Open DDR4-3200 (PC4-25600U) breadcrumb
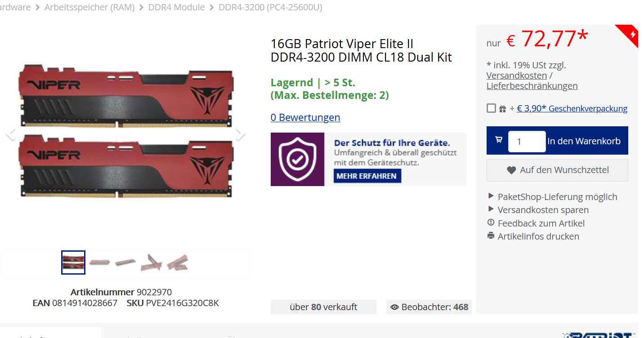This screenshot has height=338, width=644. pos(270,7)
